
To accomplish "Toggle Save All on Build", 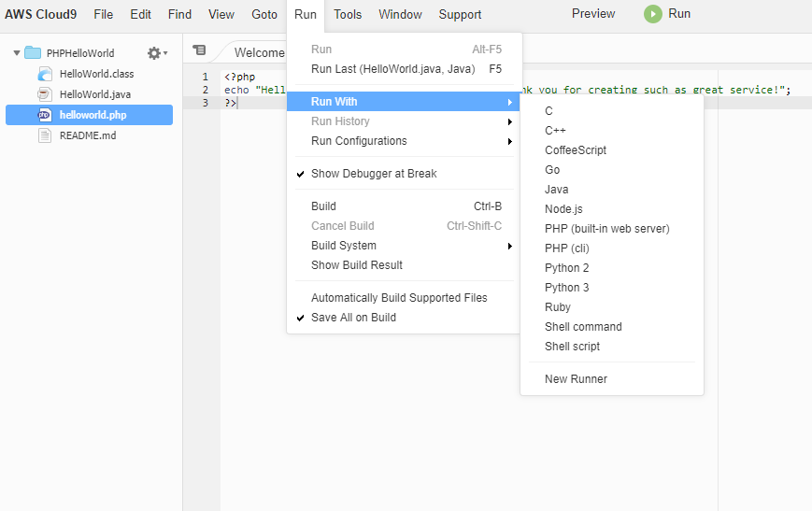I will point(403,318).
